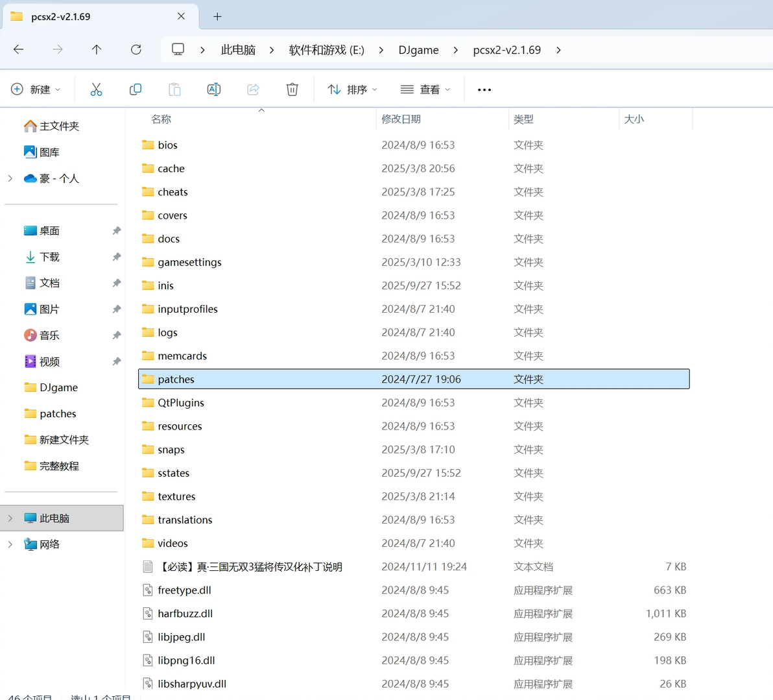
Task: Click the Copy icon in toolbar
Action: point(135,90)
